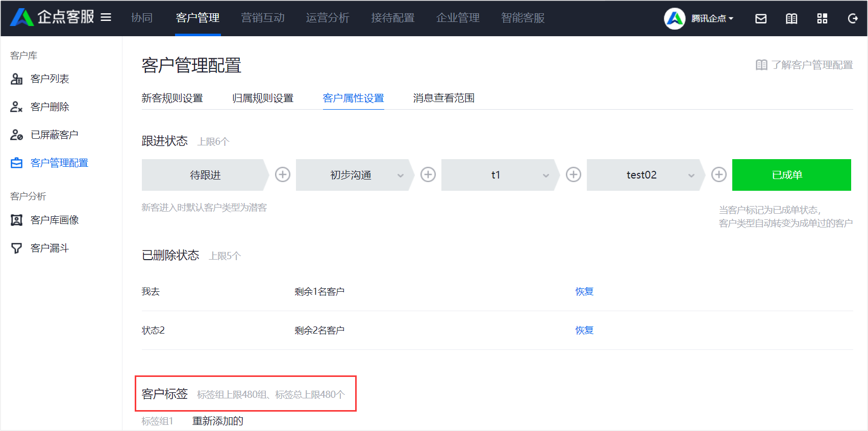Switch to the 消息查看范围 tab
Image resolution: width=868 pixels, height=431 pixels.
(x=444, y=98)
